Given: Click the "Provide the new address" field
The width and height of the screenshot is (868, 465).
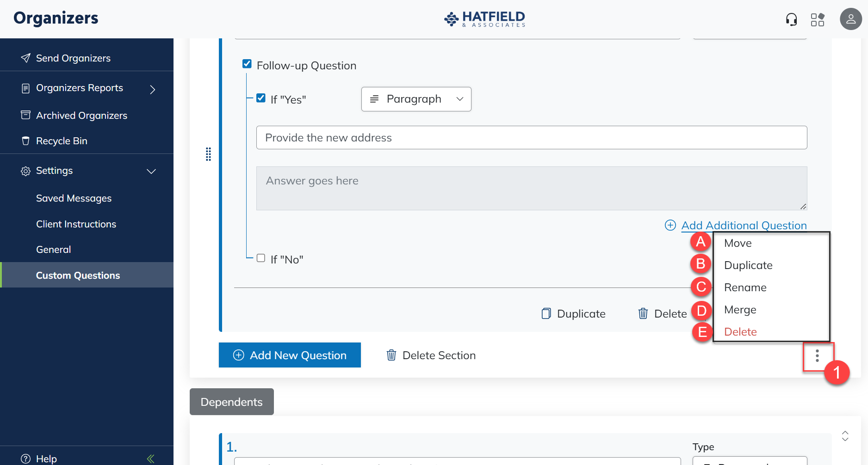Looking at the screenshot, I should (x=531, y=138).
